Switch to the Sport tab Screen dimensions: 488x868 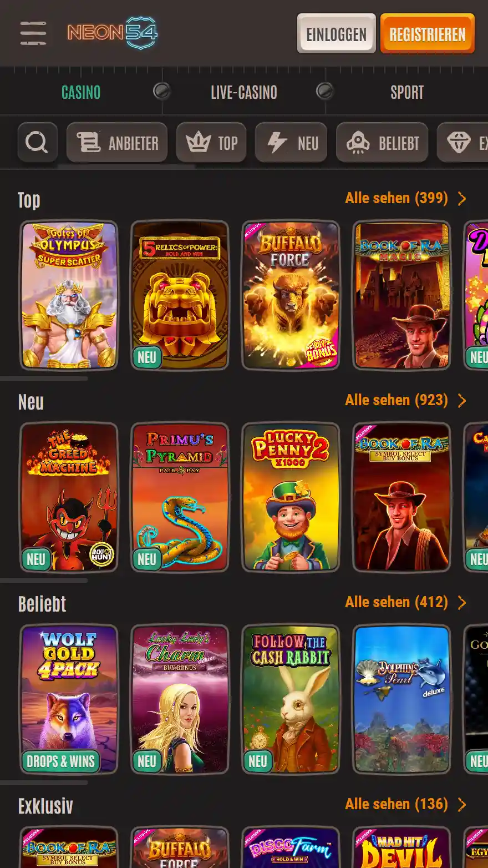tap(406, 92)
